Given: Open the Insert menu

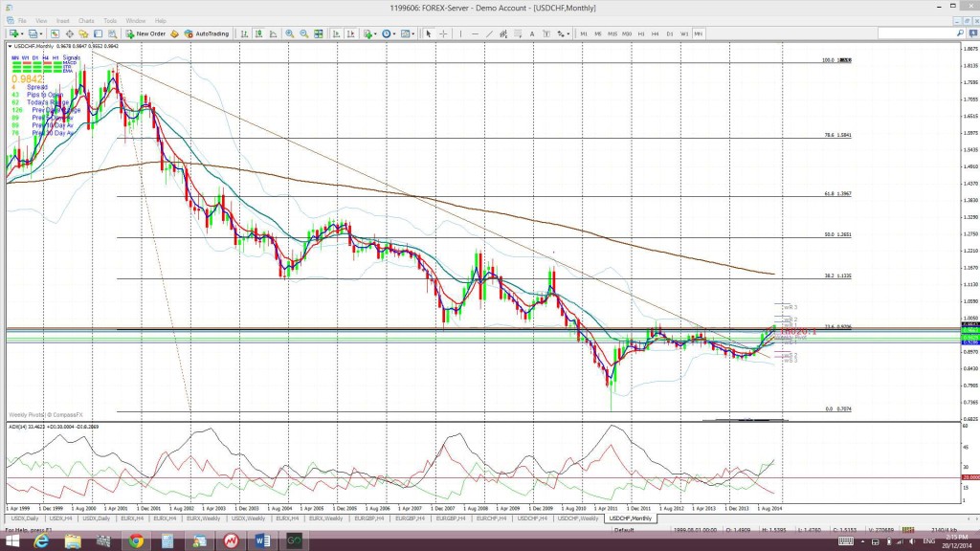Looking at the screenshot, I should coord(62,21).
